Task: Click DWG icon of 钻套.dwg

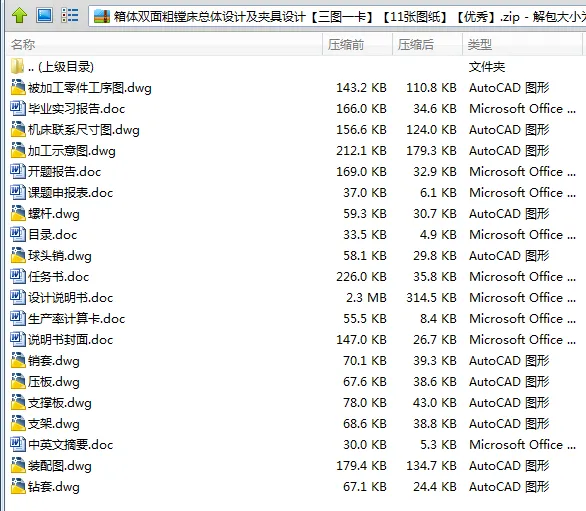Action: [x=18, y=486]
